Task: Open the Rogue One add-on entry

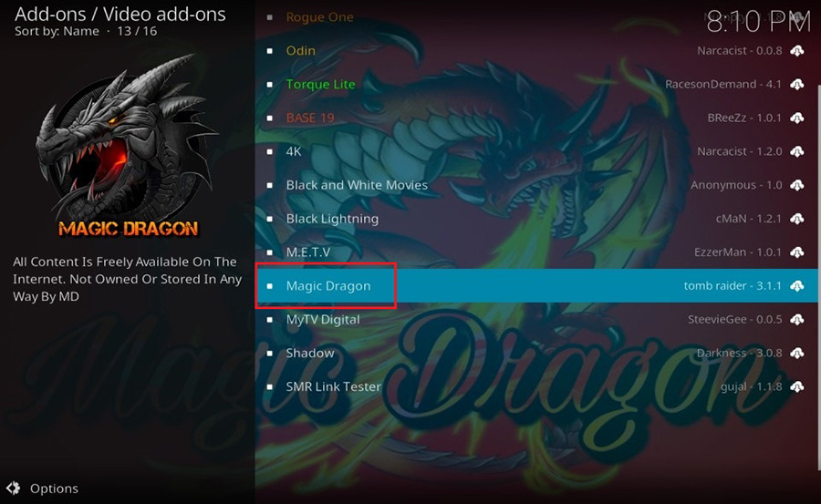Action: point(536,17)
